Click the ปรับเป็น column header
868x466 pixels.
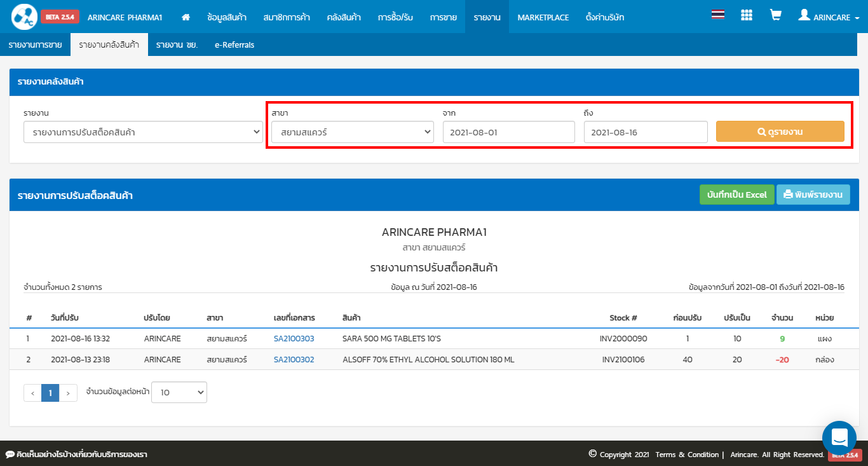coord(737,317)
